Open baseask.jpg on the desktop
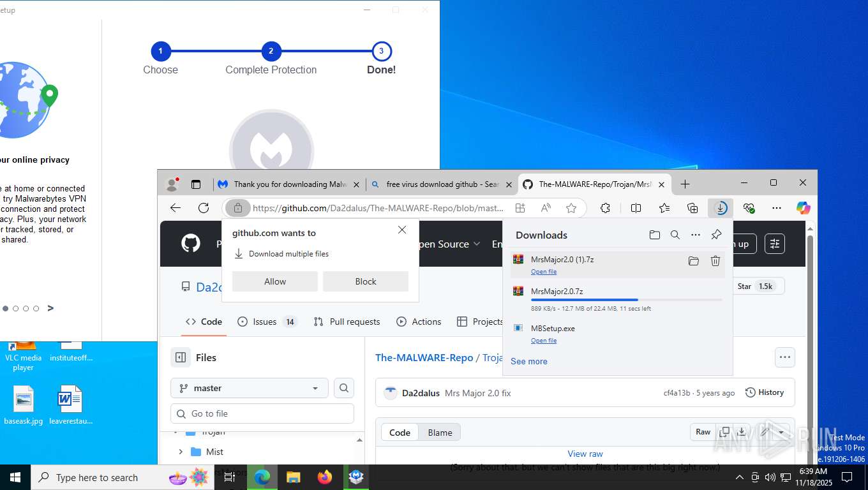868x490 pixels. 23,405
